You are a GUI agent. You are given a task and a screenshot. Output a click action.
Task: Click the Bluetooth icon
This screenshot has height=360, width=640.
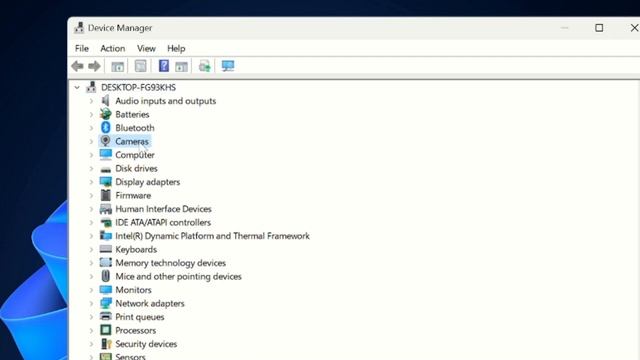[105, 128]
